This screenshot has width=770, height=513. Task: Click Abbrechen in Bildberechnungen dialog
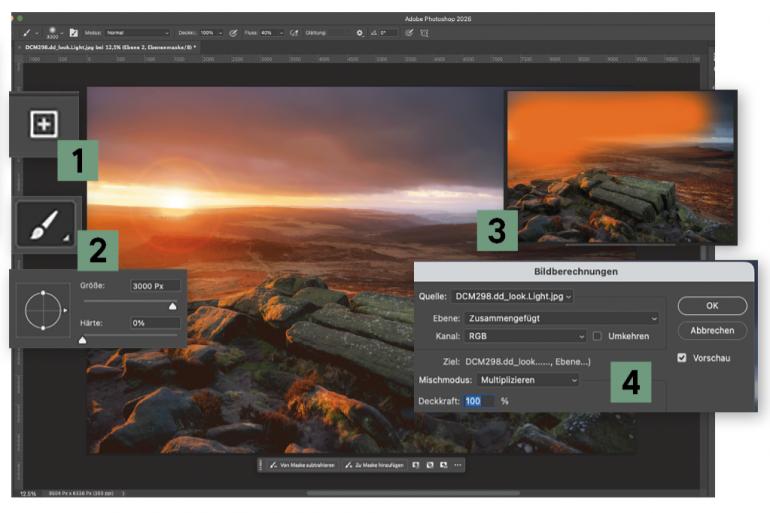pyautogui.click(x=712, y=330)
